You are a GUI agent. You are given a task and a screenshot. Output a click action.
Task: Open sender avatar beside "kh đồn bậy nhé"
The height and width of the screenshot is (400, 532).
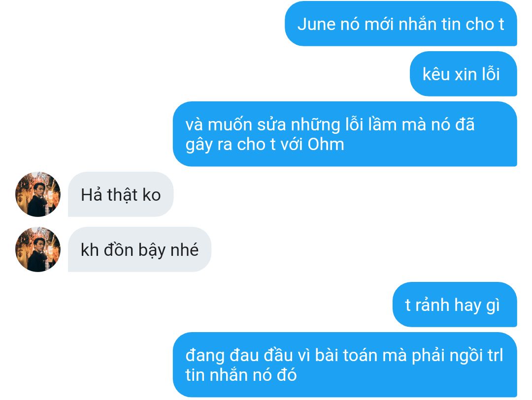(37, 249)
